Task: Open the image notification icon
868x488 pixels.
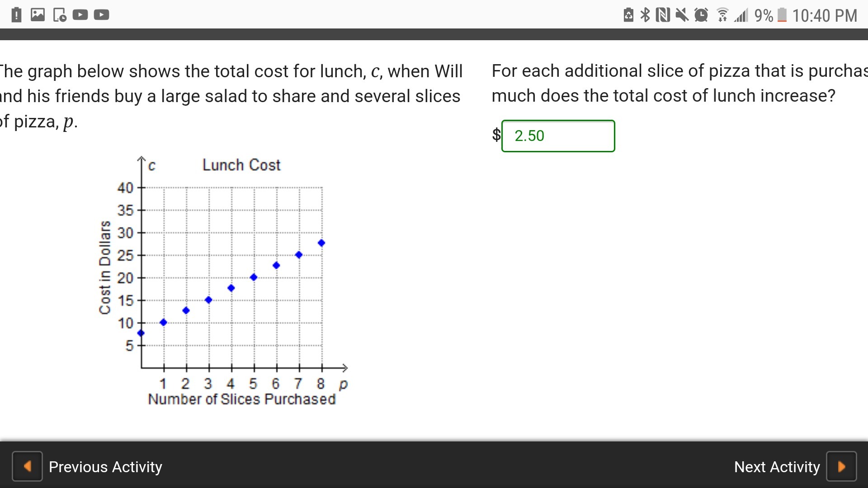Action: point(38,15)
